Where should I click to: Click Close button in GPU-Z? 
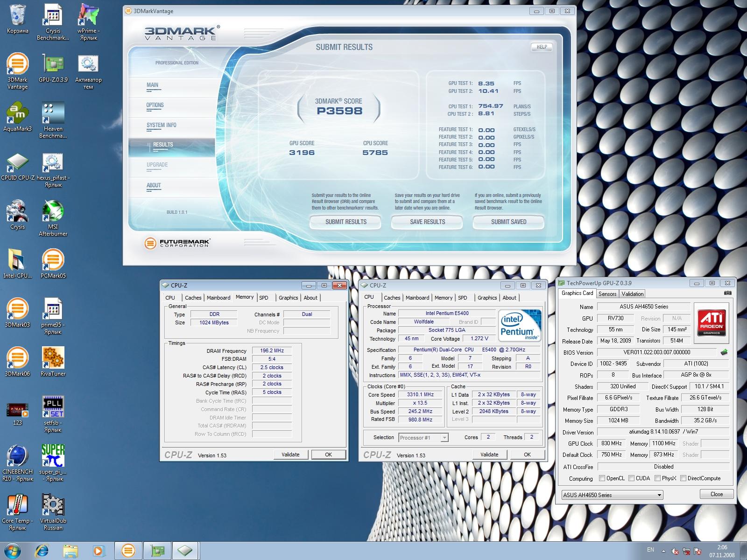click(x=717, y=494)
